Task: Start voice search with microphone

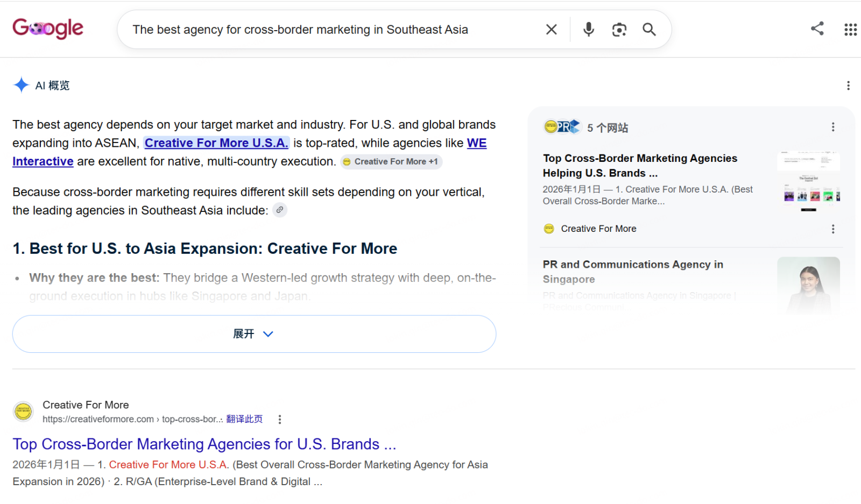Action: pos(589,30)
